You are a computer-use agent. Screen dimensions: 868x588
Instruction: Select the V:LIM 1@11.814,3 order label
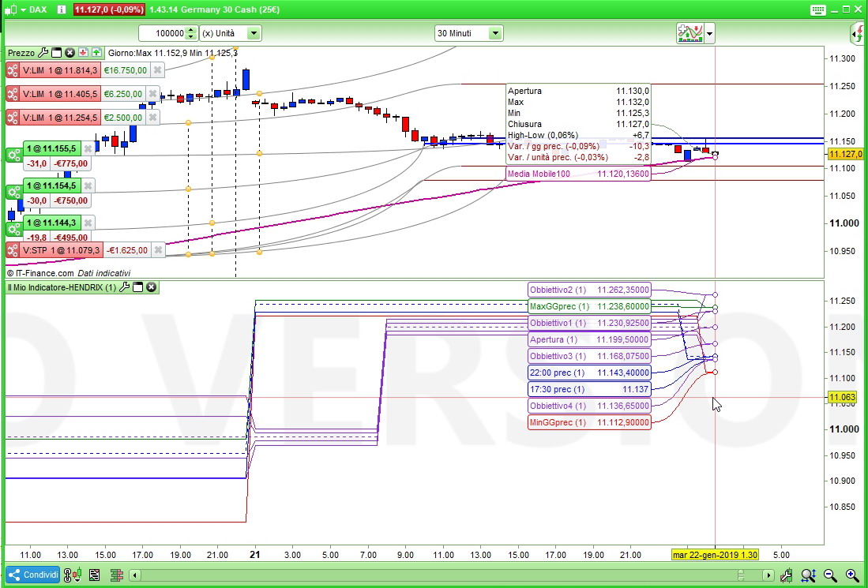[60, 70]
